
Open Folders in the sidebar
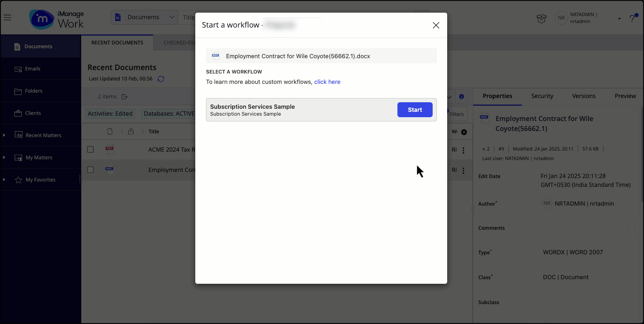41,91
